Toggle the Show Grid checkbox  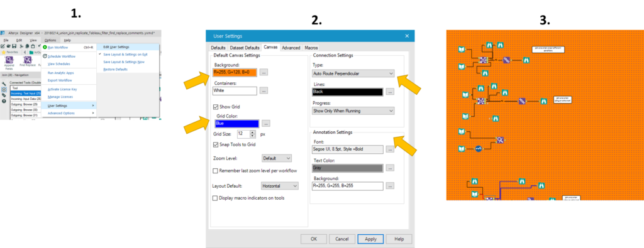pyautogui.click(x=216, y=107)
